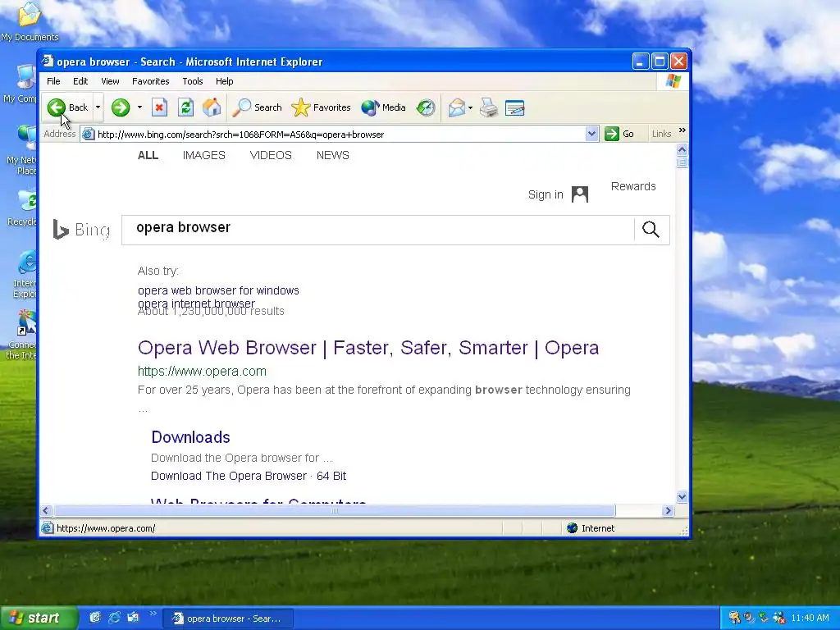840x630 pixels.
Task: Open the Tools menu
Action: tap(192, 81)
